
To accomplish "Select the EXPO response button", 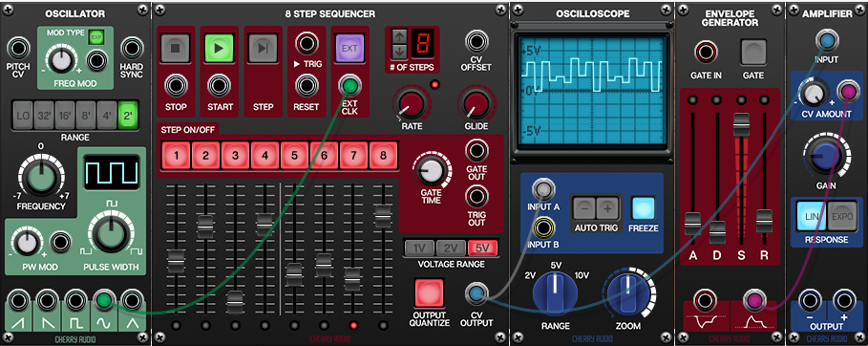I will click(842, 216).
